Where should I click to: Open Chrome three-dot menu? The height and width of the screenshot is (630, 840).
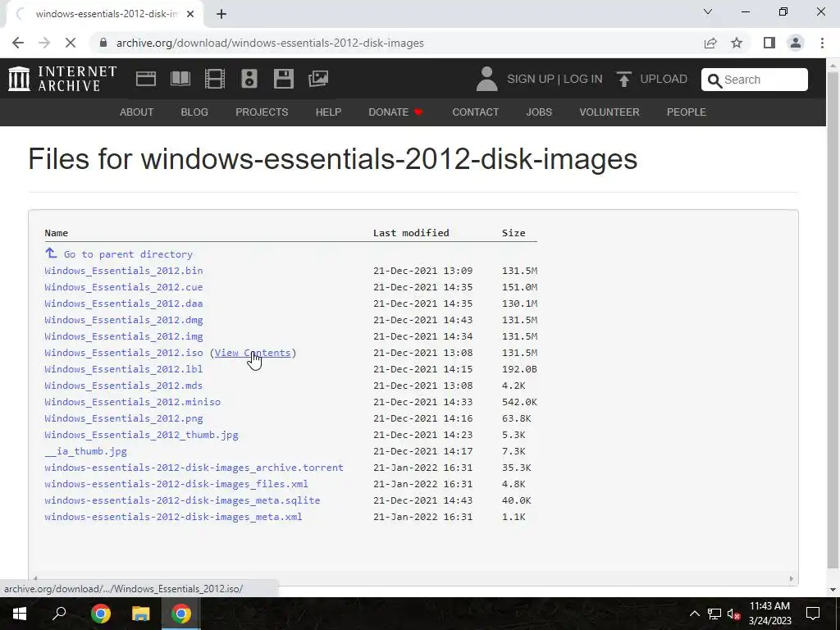(x=822, y=43)
